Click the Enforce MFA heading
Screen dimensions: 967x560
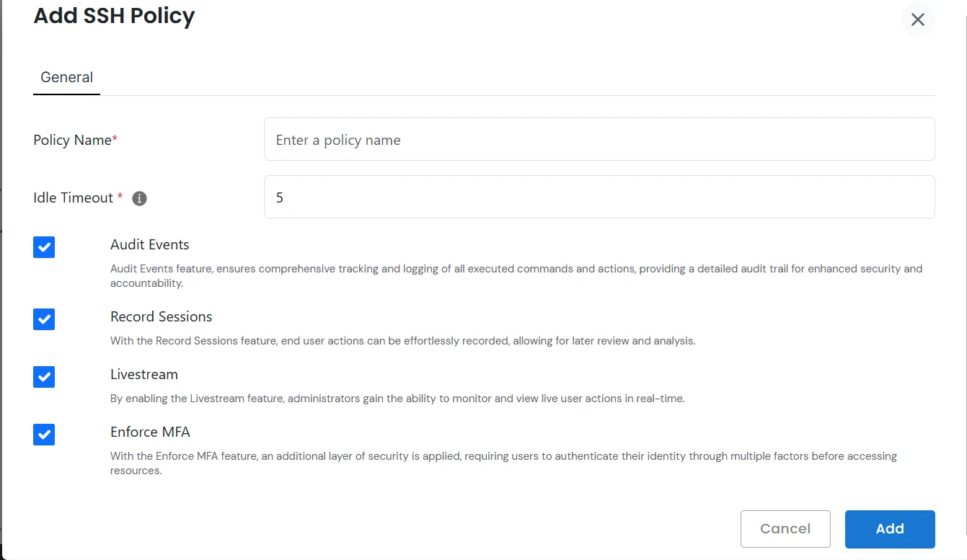click(150, 432)
